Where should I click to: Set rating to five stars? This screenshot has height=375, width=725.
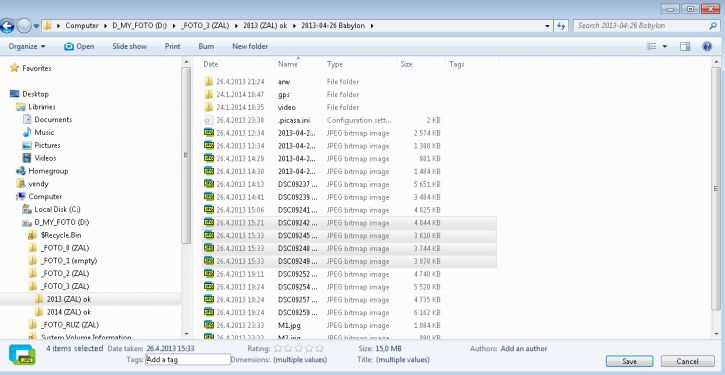pos(319,348)
